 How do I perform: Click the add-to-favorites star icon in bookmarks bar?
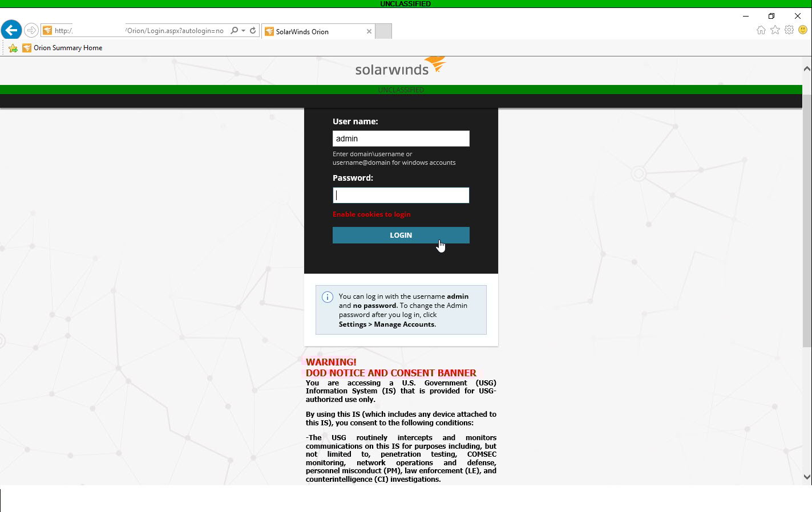[13, 48]
